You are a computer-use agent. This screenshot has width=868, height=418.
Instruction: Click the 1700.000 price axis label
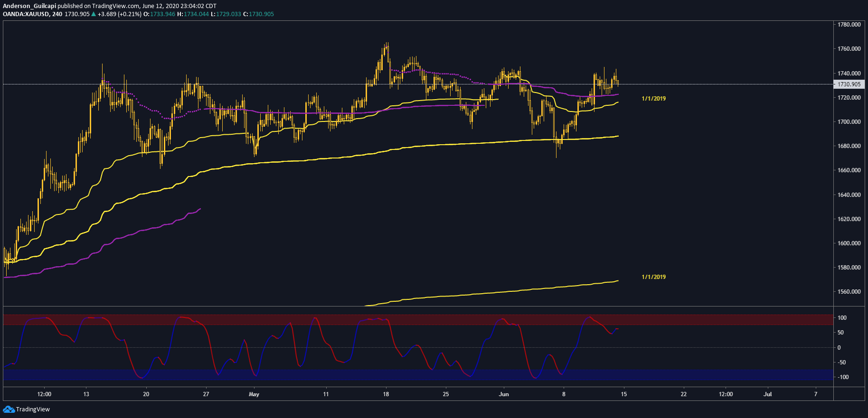click(x=849, y=122)
